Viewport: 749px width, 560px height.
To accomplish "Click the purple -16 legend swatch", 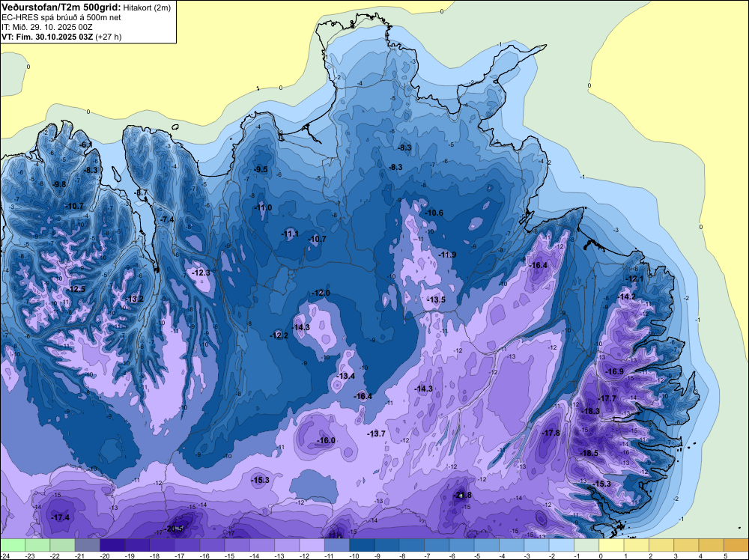I will click(x=212, y=545).
